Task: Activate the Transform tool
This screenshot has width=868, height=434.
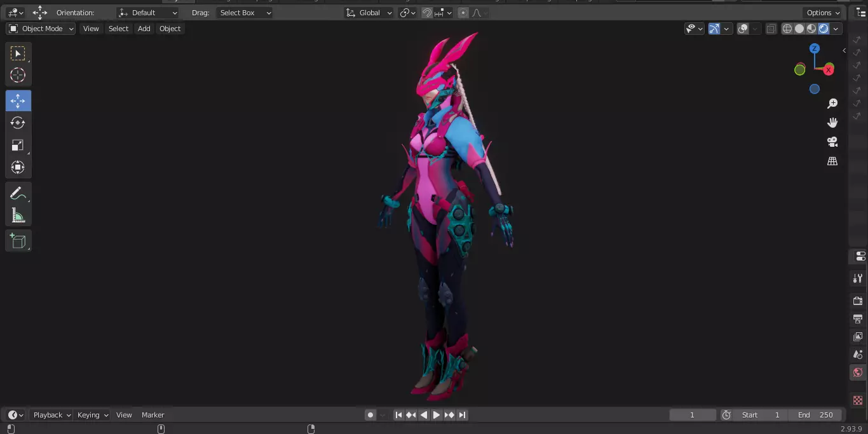Action: coord(18,167)
